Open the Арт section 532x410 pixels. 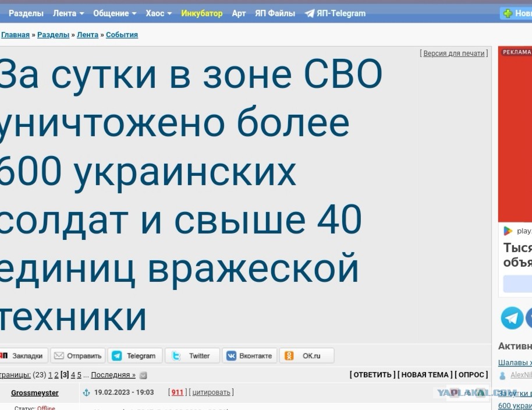tap(239, 13)
